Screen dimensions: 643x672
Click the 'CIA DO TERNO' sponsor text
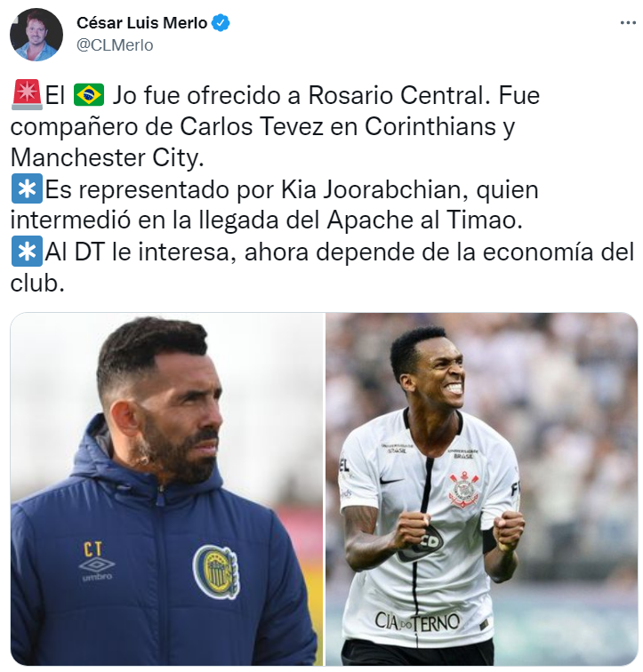tap(417, 622)
